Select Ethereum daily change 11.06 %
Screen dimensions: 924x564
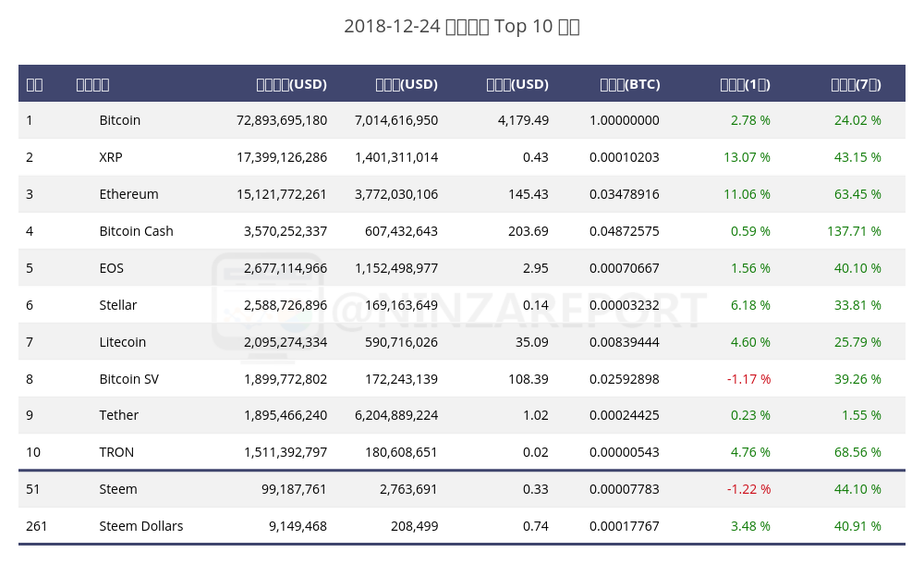click(747, 194)
